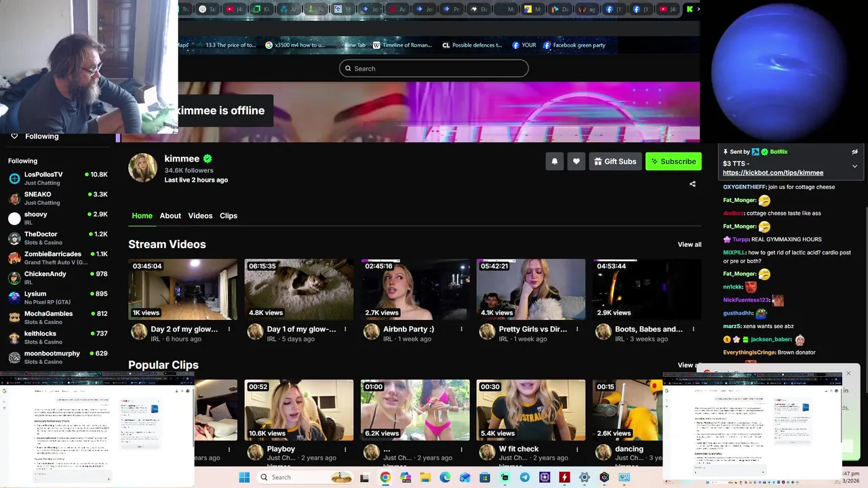The height and width of the screenshot is (488, 868).
Task: Close the preview window at bottom right
Action: (x=848, y=373)
